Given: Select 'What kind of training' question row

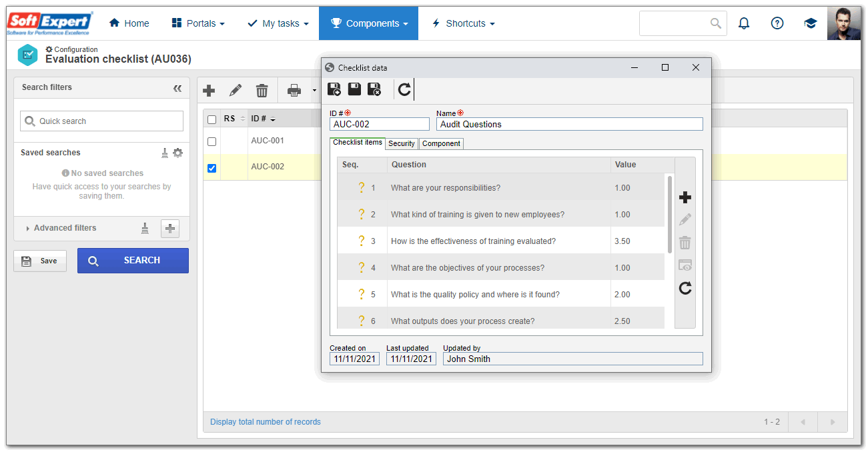Looking at the screenshot, I should 500,214.
